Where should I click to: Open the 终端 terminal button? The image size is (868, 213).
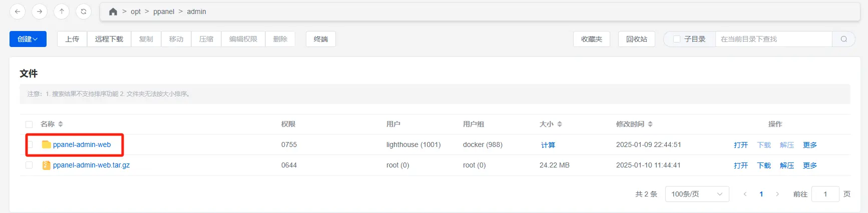tap(321, 39)
